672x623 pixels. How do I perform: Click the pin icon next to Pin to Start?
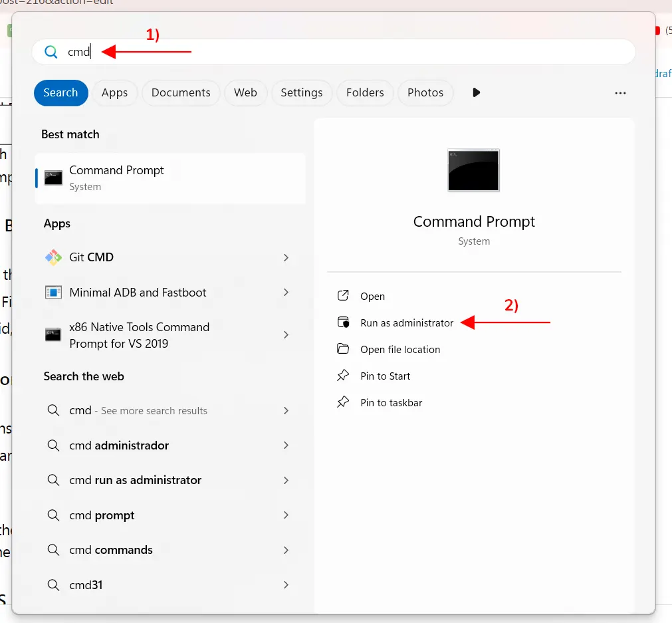343,376
